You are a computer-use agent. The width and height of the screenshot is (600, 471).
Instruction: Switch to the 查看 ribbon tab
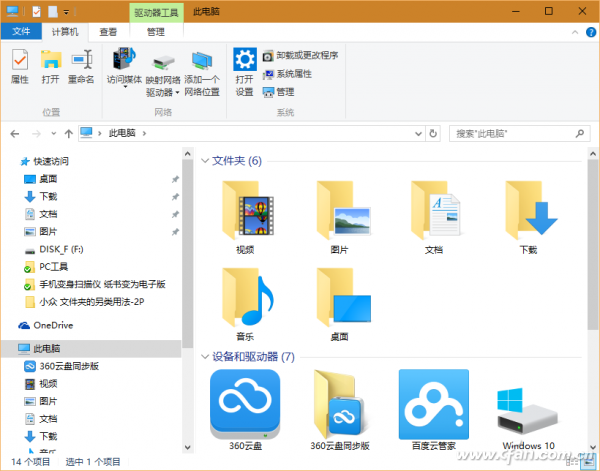[x=108, y=32]
